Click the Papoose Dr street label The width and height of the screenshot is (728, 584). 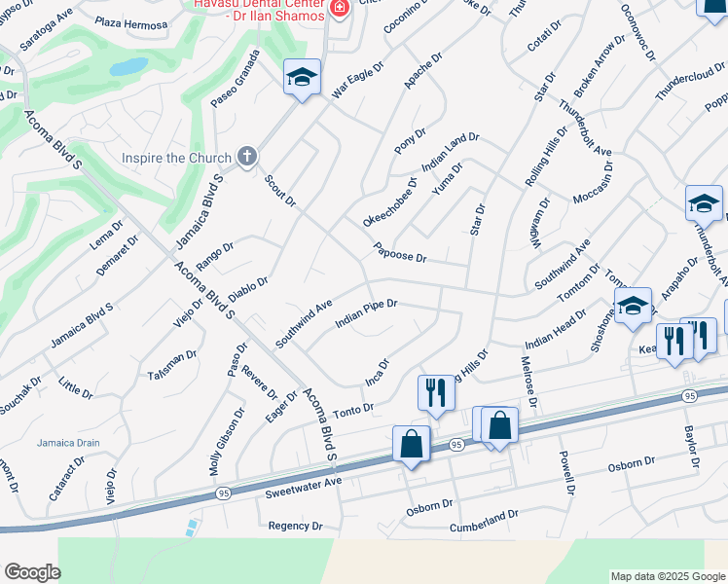(400, 252)
